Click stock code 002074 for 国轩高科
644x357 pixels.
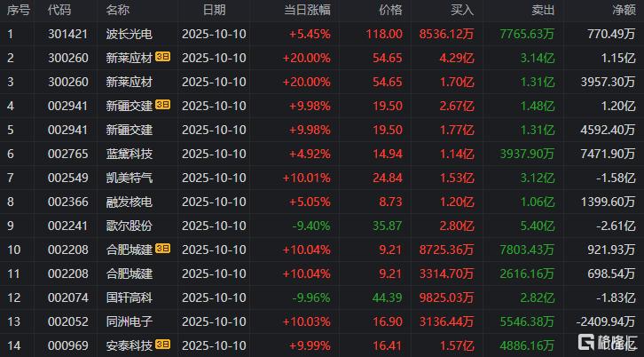[60, 296]
